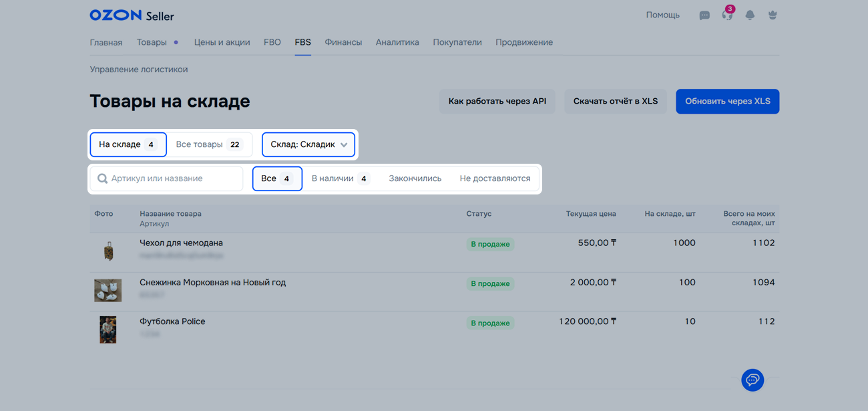The image size is (868, 411).
Task: Filter by В наличии status
Action: tap(341, 178)
